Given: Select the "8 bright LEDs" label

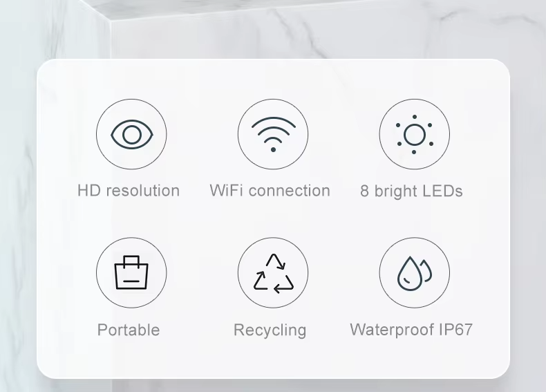Looking at the screenshot, I should tap(411, 192).
